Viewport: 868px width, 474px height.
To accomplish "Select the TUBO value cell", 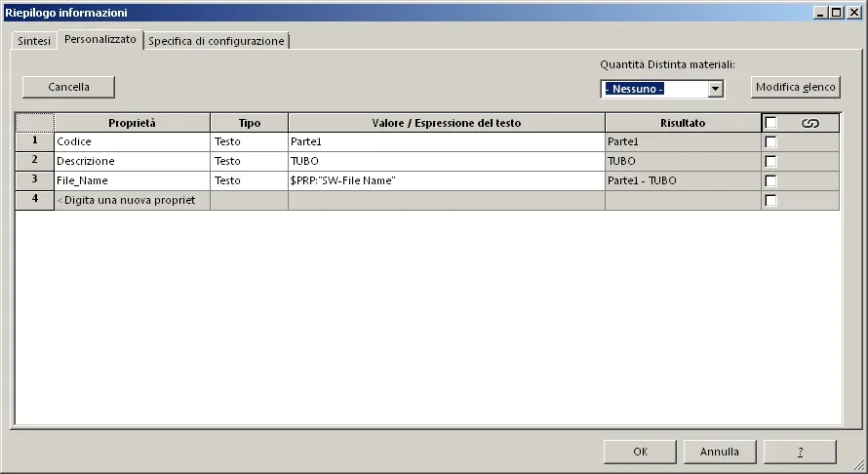I will [446, 162].
